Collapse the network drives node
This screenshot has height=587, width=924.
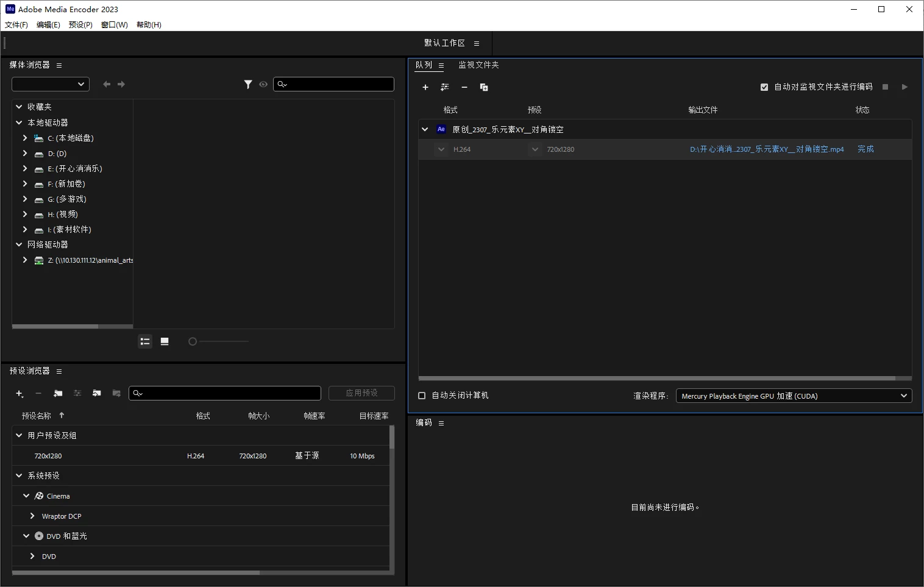click(19, 244)
